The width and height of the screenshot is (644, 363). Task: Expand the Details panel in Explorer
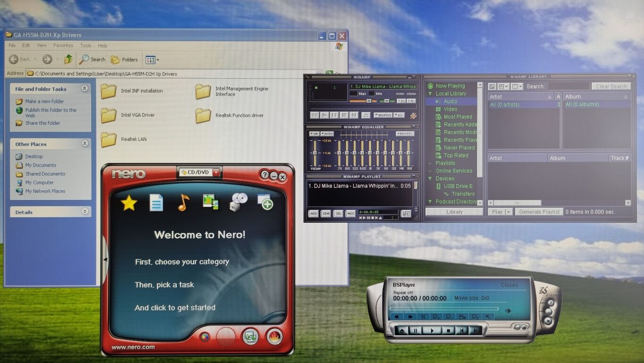tap(85, 212)
